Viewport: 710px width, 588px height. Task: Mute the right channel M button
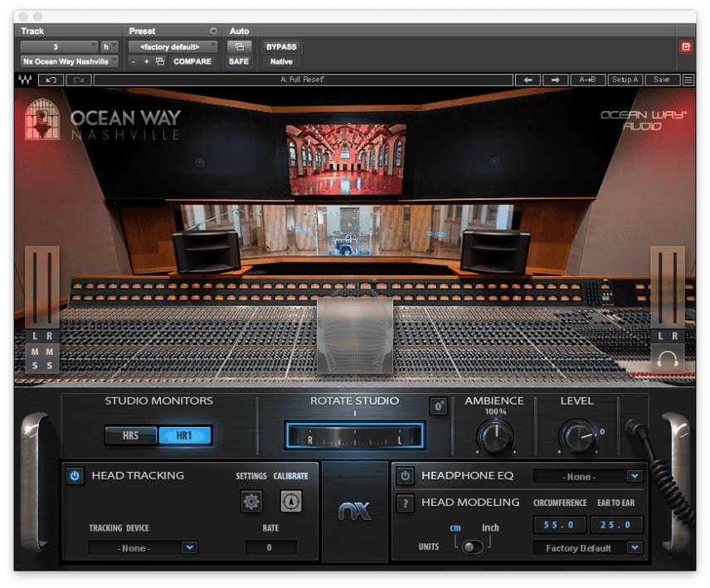(x=50, y=352)
